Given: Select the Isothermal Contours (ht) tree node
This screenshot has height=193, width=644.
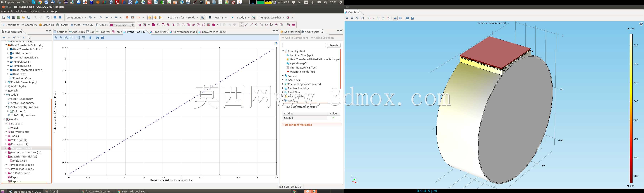Looking at the screenshot, I should [26, 152].
